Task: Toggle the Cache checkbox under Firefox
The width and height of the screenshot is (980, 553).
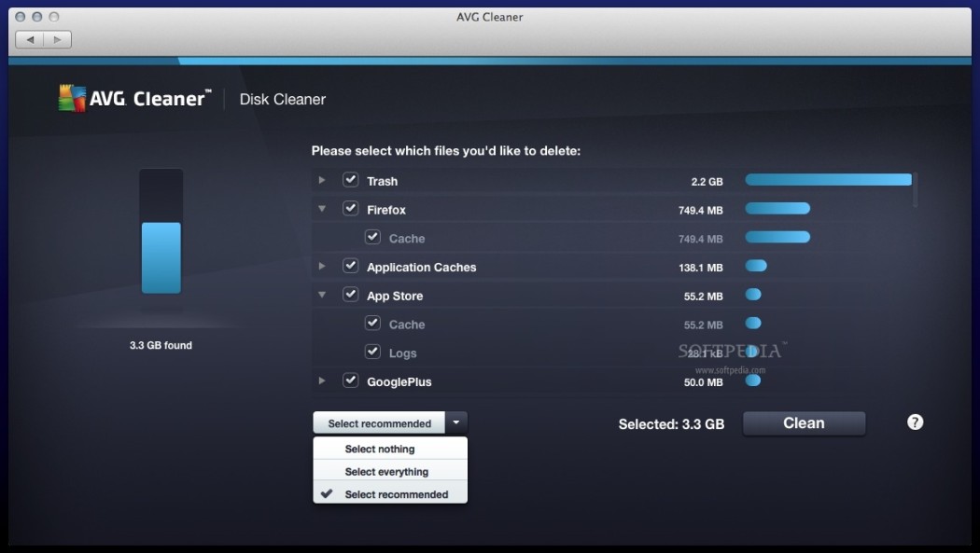Action: 372,237
